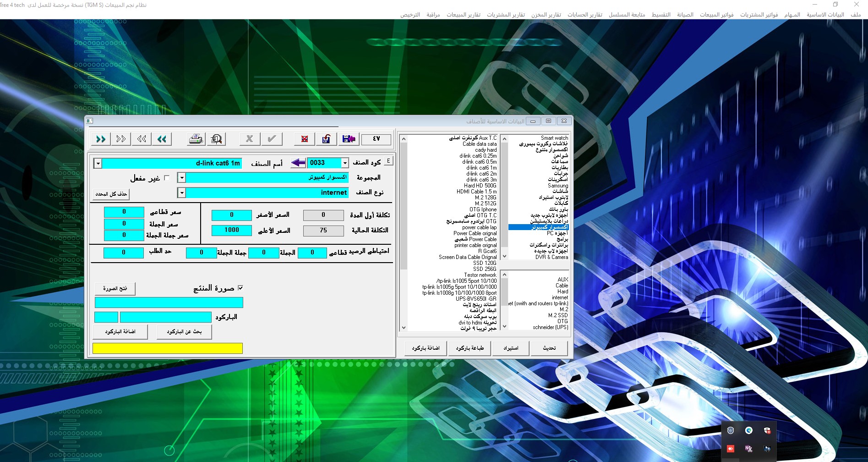868x462 pixels.
Task: Open the OneNote clipping tray icon
Action: 749,449
